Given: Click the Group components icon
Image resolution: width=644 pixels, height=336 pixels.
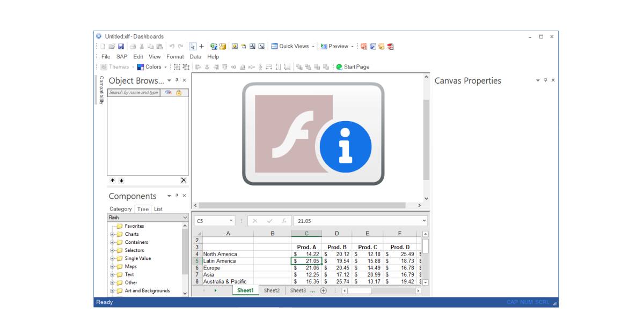Looking at the screenshot, I should click(177, 67).
